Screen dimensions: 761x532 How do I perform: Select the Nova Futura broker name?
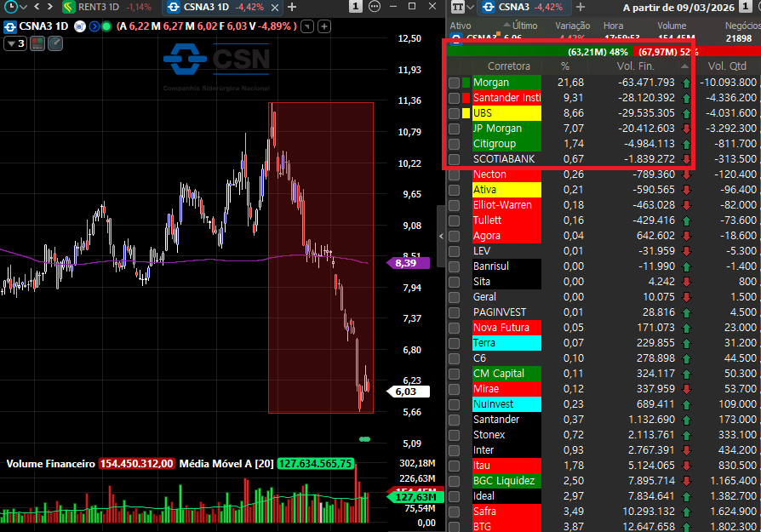501,328
